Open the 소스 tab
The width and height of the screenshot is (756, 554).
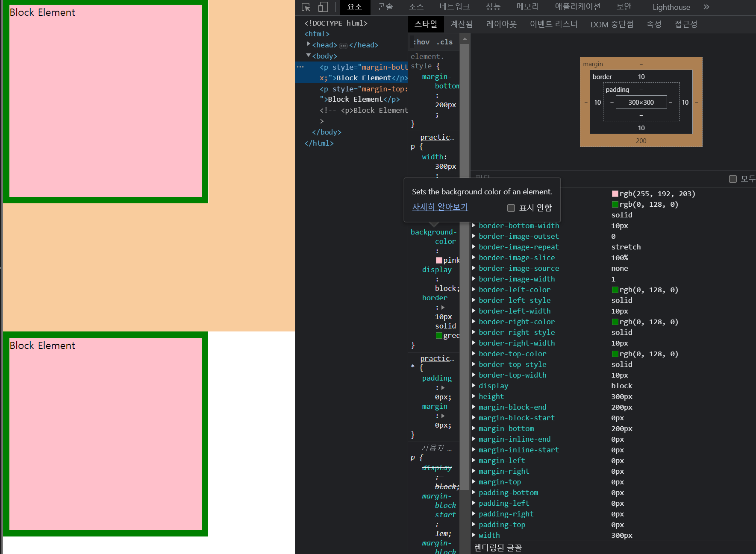(x=416, y=7)
